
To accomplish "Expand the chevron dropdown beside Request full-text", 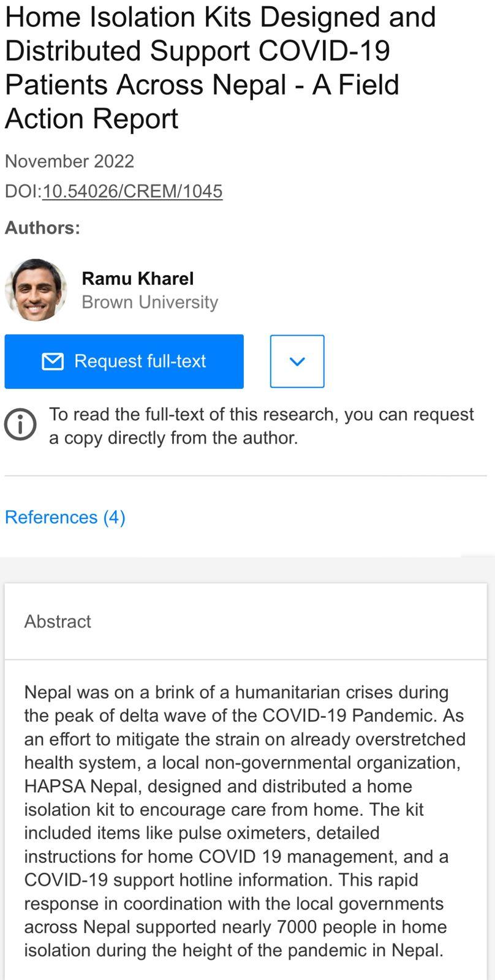I will [297, 361].
